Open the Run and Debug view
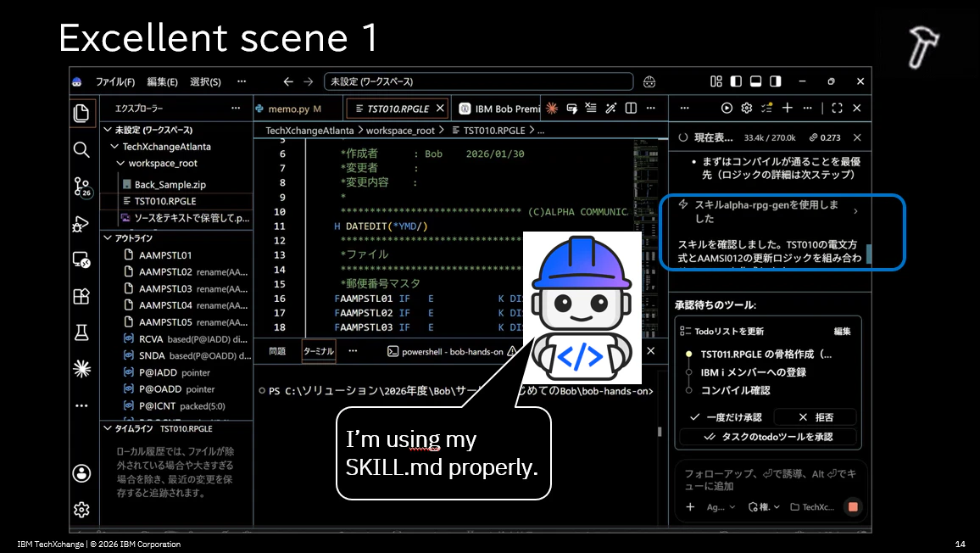 [x=81, y=223]
